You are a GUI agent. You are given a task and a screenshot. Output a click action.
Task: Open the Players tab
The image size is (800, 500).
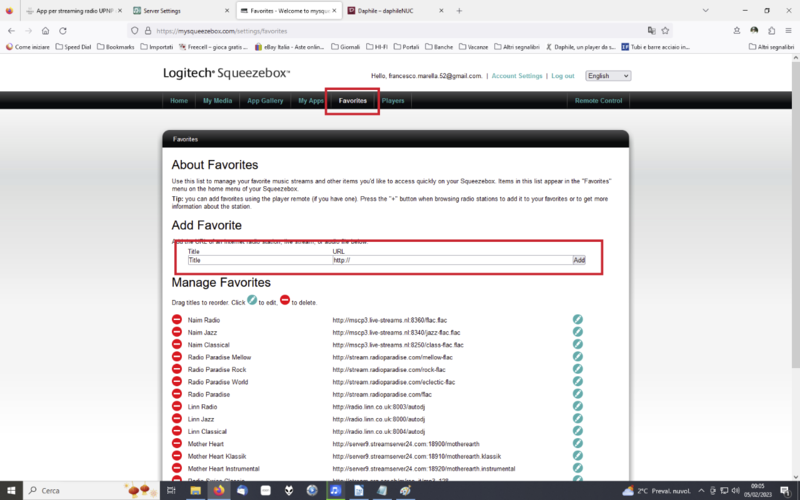tap(393, 101)
